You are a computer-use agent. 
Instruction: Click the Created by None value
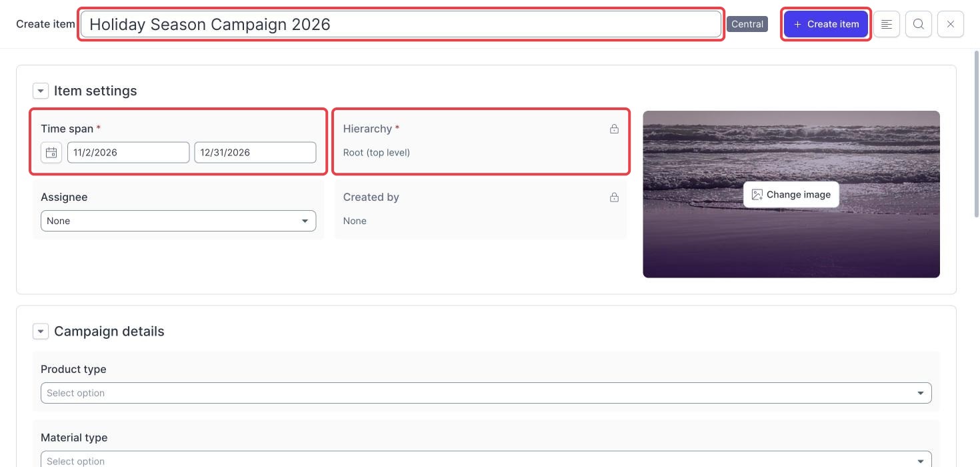pyautogui.click(x=355, y=221)
